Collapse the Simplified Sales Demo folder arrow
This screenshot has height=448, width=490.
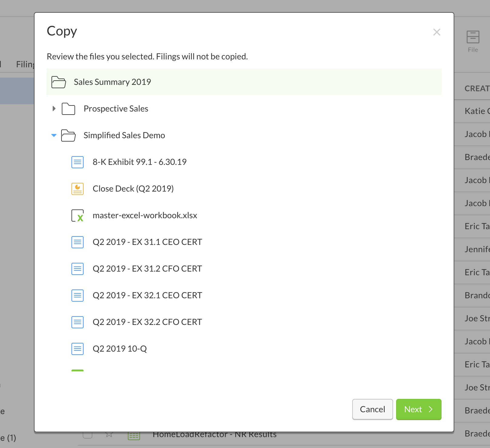(54, 135)
